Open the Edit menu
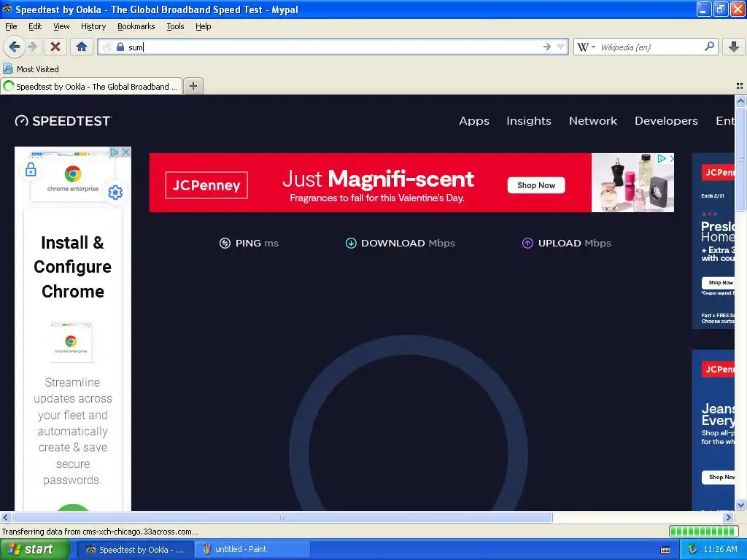 [35, 26]
